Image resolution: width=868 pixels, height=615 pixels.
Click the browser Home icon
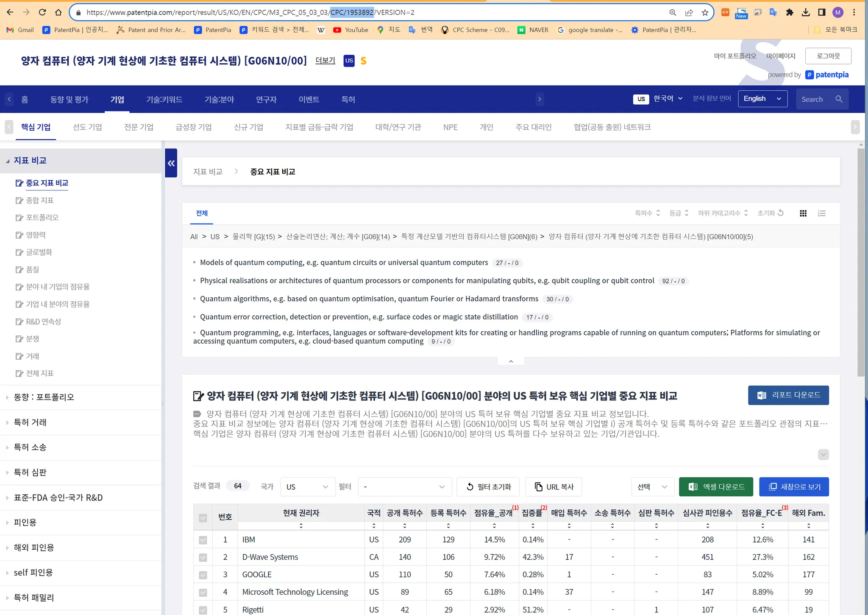pyautogui.click(x=58, y=12)
